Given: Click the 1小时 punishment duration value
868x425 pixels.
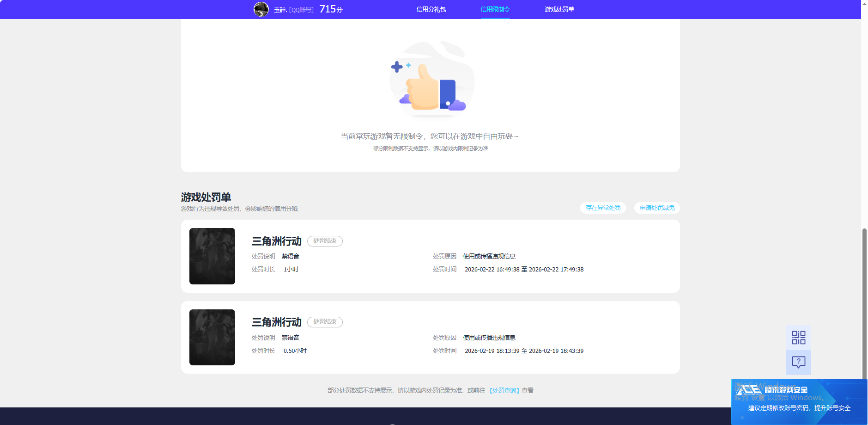Looking at the screenshot, I should tap(291, 270).
